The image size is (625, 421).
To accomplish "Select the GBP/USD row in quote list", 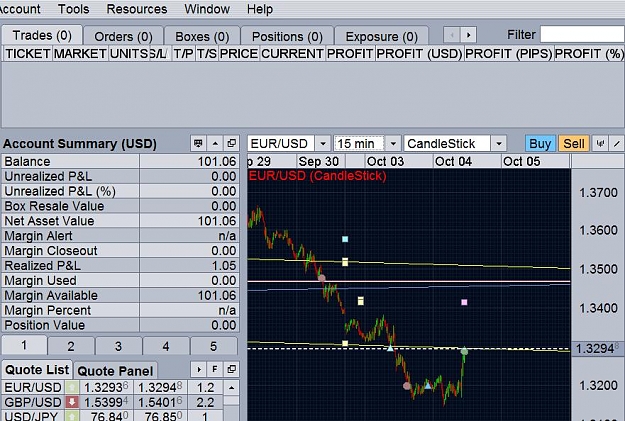I will tap(112, 402).
